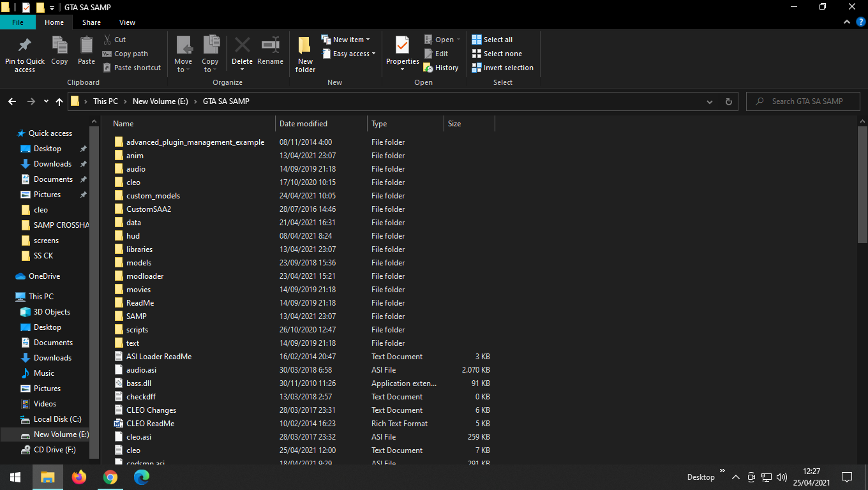Image resolution: width=868 pixels, height=490 pixels.
Task: Collapse ribbon with chevron arrow
Action: click(848, 22)
